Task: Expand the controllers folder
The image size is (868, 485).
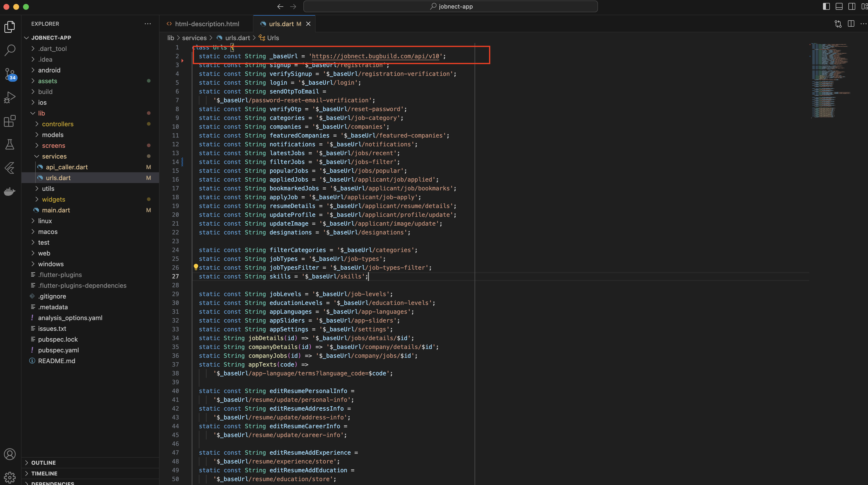Action: point(57,124)
